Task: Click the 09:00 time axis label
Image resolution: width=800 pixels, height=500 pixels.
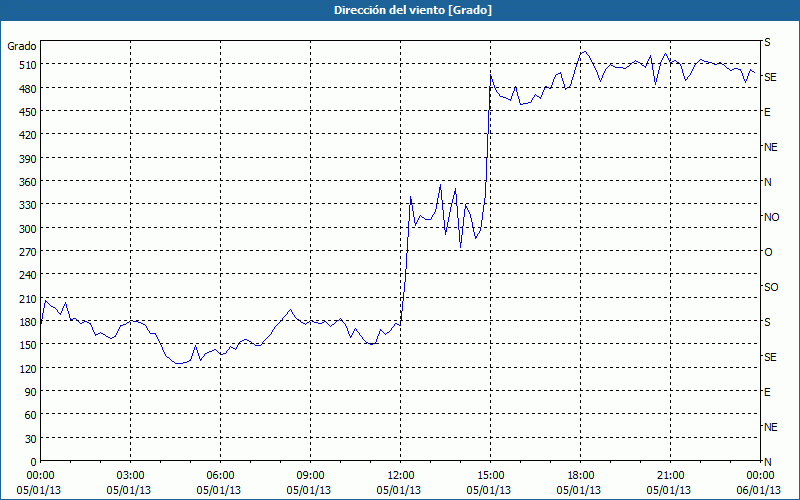Action: (x=310, y=476)
